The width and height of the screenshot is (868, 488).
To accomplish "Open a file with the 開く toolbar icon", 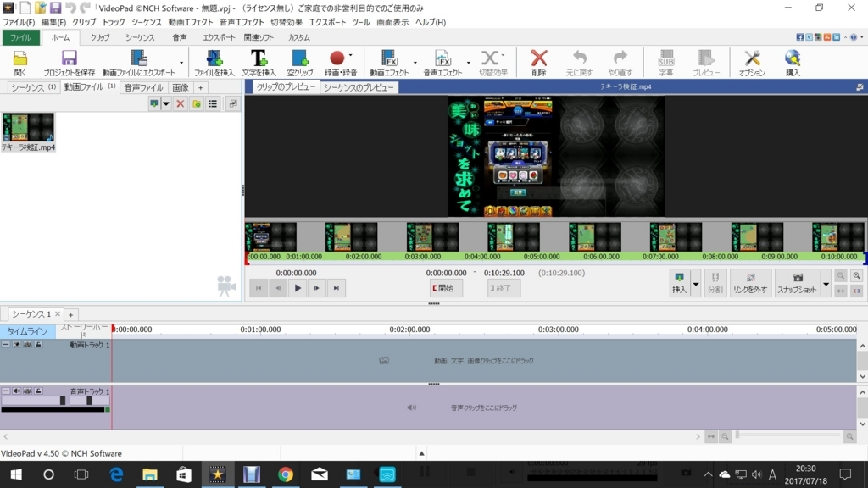I will click(x=20, y=63).
